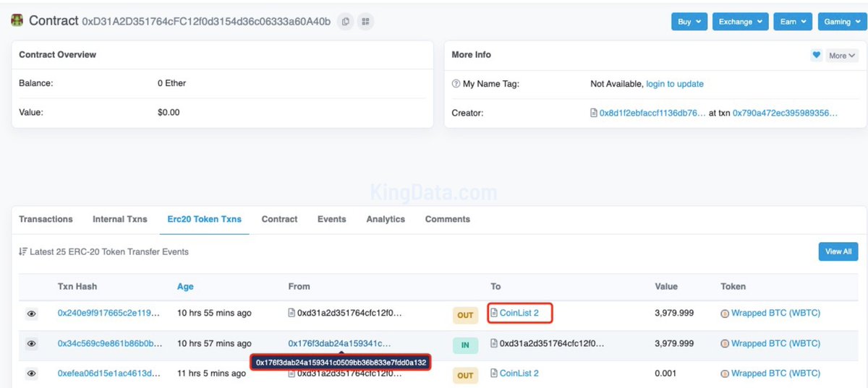Copy the contract address to clipboard
This screenshot has height=388, width=868.
click(345, 22)
